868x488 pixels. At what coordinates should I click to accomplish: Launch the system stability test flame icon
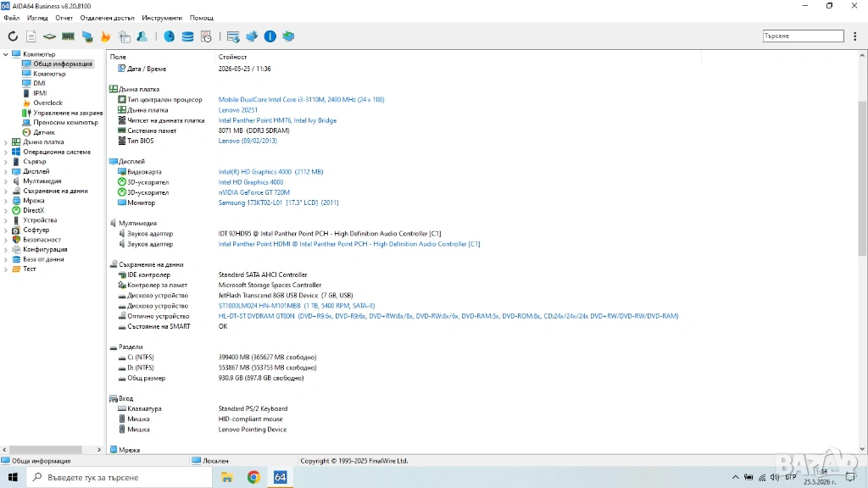[105, 36]
